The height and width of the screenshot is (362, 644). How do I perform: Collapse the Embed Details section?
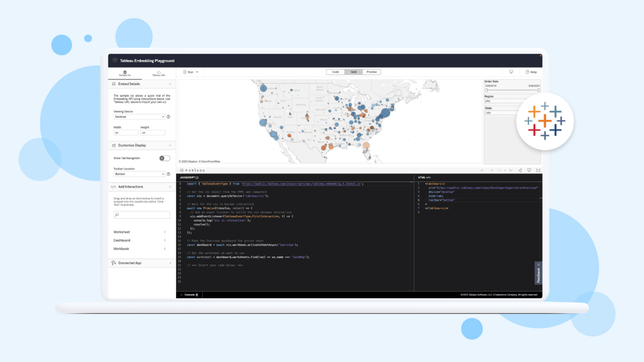click(170, 84)
